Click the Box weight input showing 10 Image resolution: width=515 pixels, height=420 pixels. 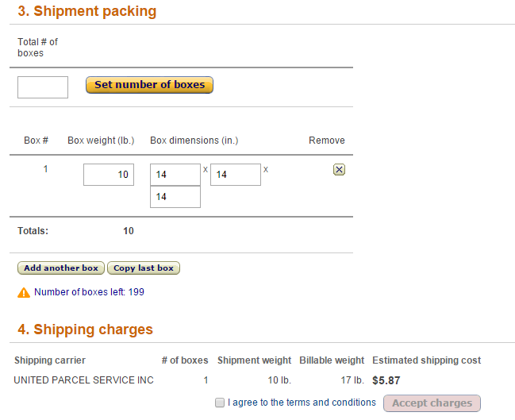pyautogui.click(x=109, y=175)
